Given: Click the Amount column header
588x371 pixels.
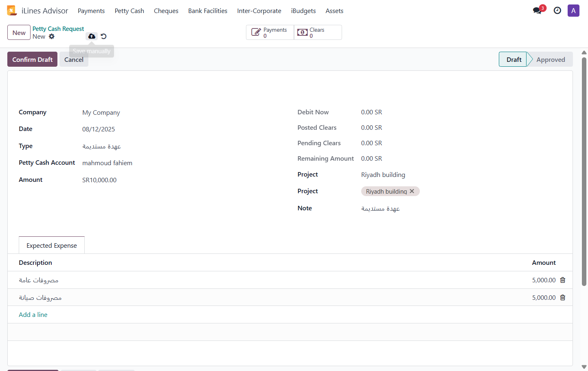Looking at the screenshot, I should (x=544, y=263).
